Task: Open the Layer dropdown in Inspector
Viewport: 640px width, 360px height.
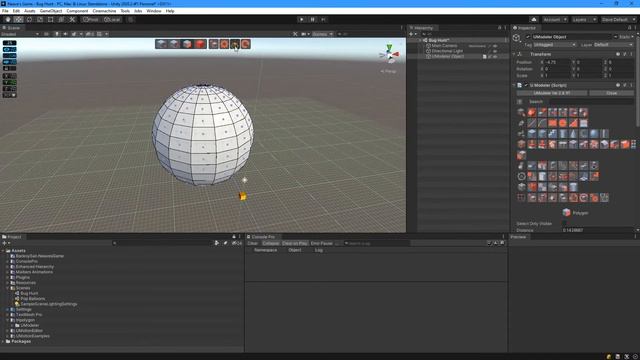Action: click(x=613, y=44)
